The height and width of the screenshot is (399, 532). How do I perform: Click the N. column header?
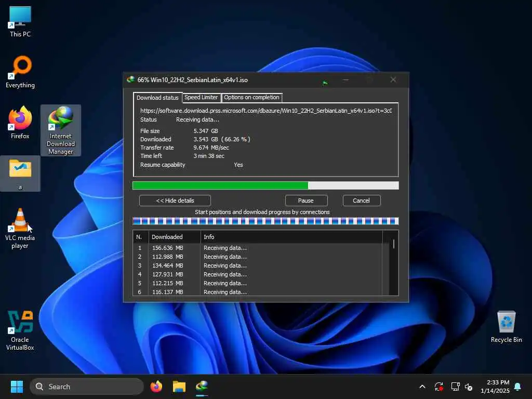coord(141,237)
